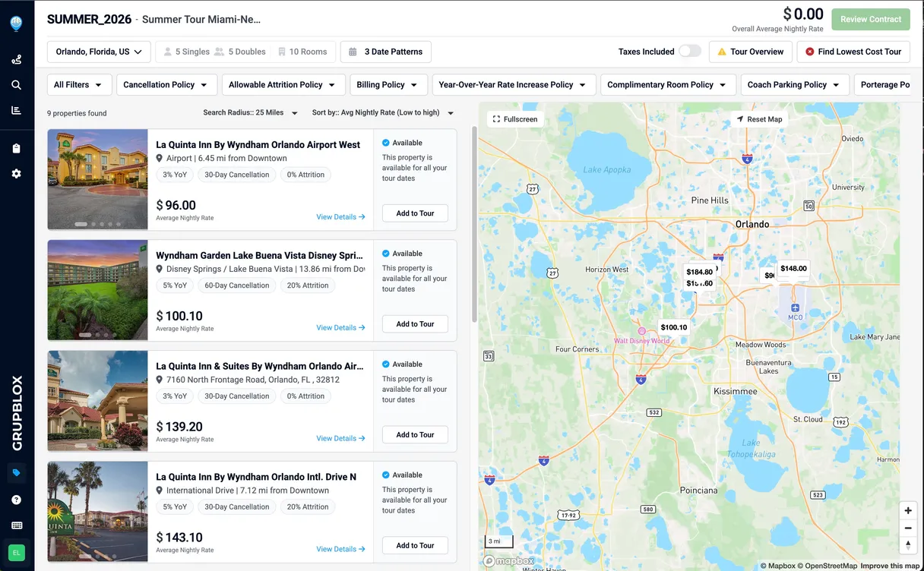Viewport: 924px width, 571px height.
Task: Select the $100.10 map price marker
Action: click(x=673, y=327)
